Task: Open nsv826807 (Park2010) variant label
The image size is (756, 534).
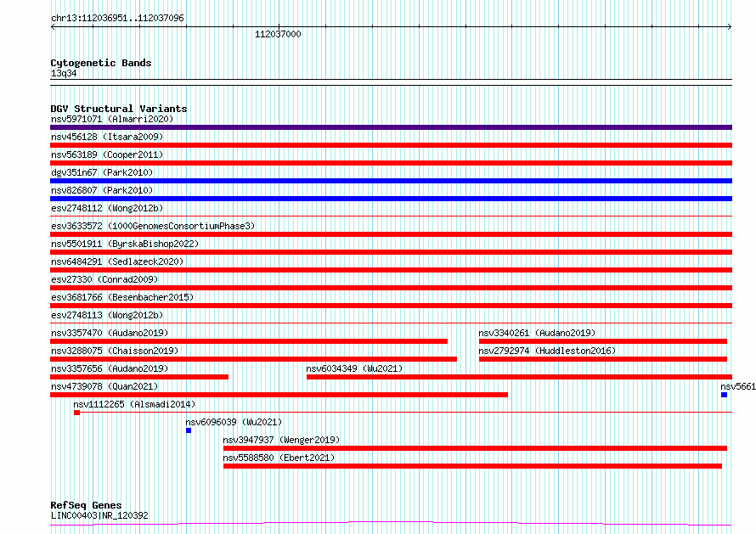Action: click(102, 190)
